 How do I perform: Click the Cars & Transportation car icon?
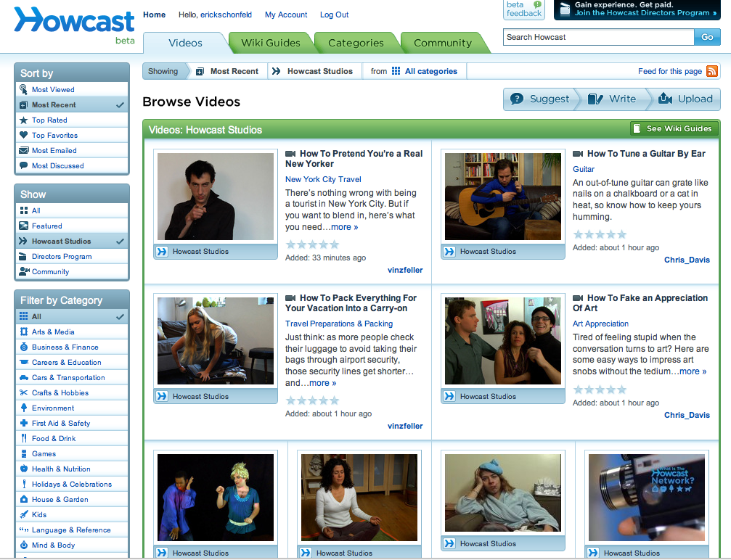24,377
